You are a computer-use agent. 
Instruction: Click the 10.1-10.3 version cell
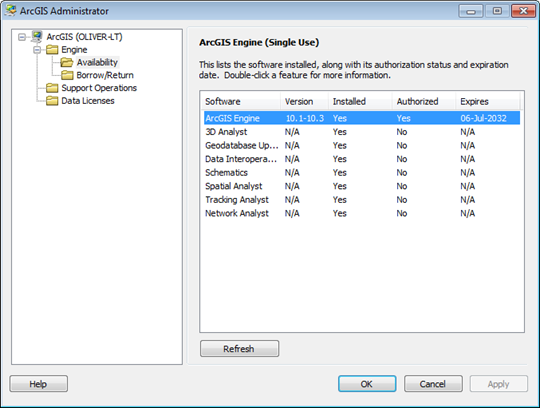coord(304,118)
